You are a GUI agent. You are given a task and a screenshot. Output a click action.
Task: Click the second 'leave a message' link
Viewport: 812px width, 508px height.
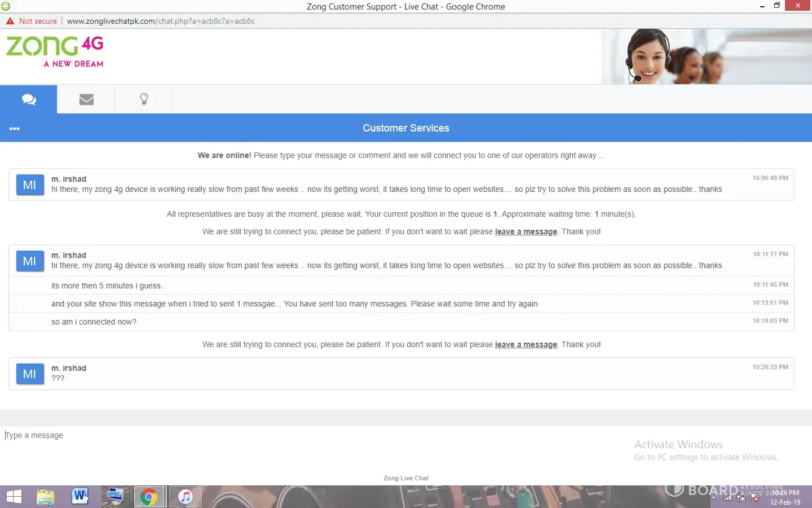[x=526, y=344]
